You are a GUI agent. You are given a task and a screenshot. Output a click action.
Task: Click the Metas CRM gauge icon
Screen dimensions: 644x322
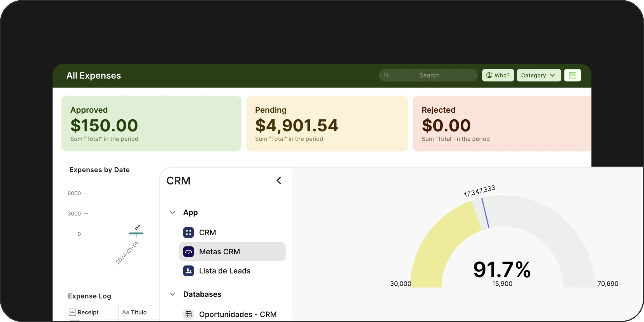tap(189, 251)
